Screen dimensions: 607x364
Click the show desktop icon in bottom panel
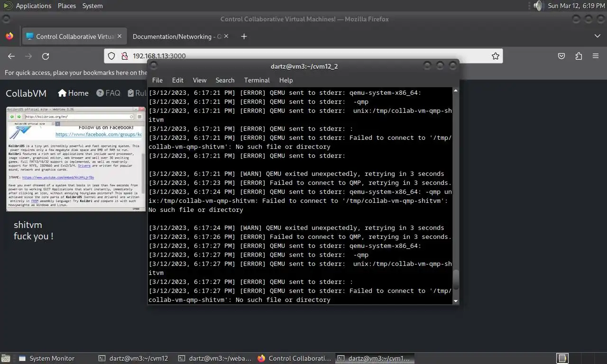[x=6, y=358]
